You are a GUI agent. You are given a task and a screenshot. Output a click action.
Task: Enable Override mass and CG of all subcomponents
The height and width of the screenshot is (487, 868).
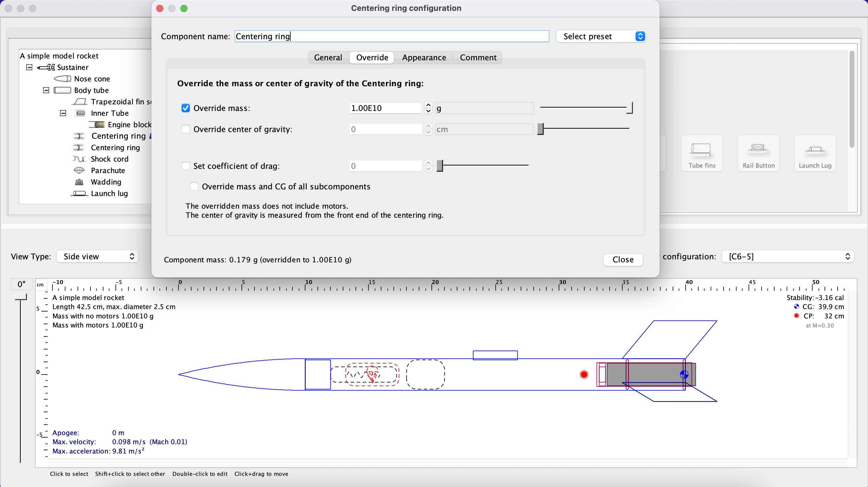[194, 186]
